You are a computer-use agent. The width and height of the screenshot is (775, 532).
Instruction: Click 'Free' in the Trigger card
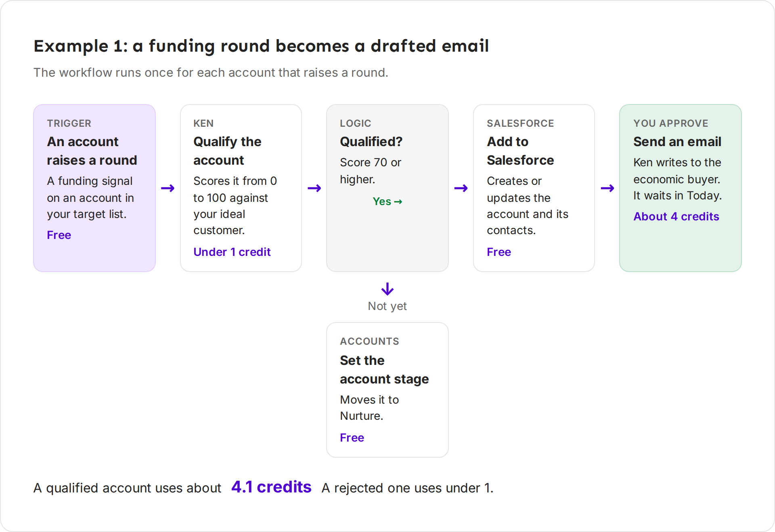pyautogui.click(x=59, y=235)
